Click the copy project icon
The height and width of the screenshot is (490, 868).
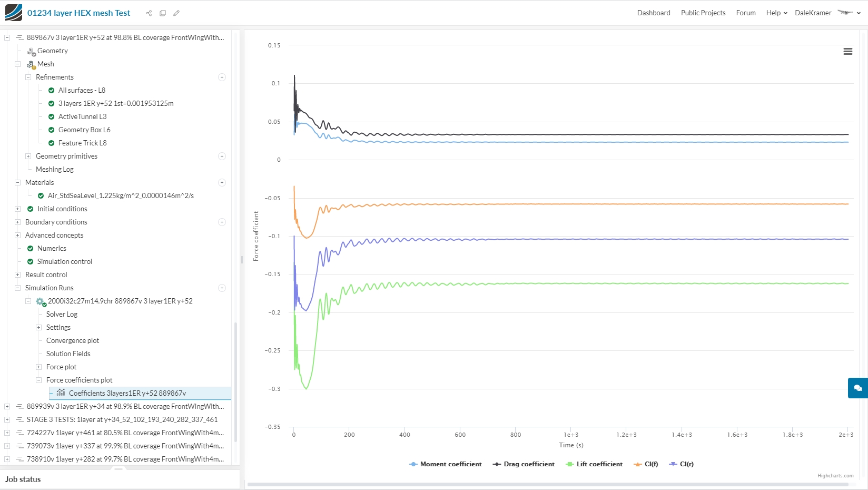click(163, 13)
